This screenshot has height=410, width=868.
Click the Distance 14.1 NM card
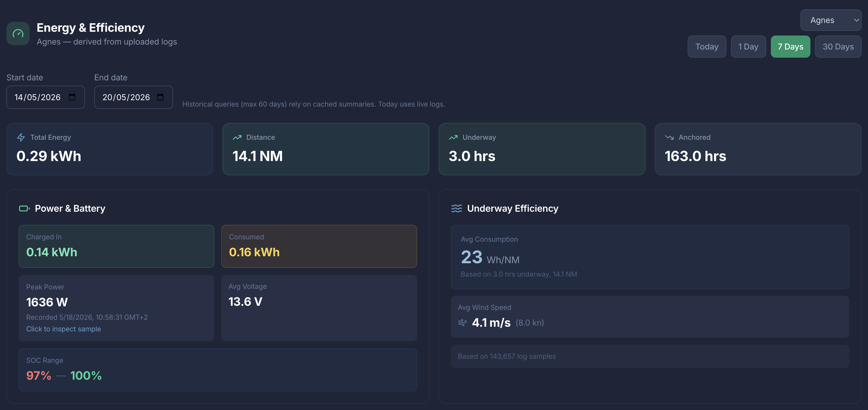click(x=326, y=149)
